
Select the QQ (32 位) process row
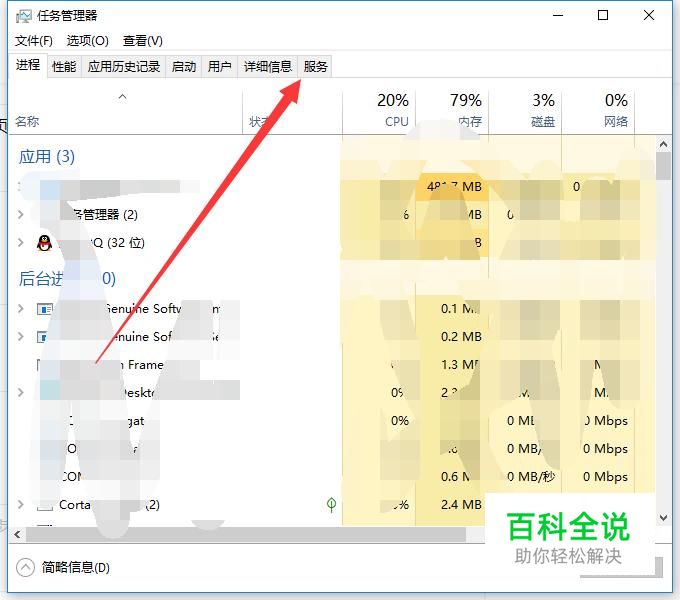point(331,243)
